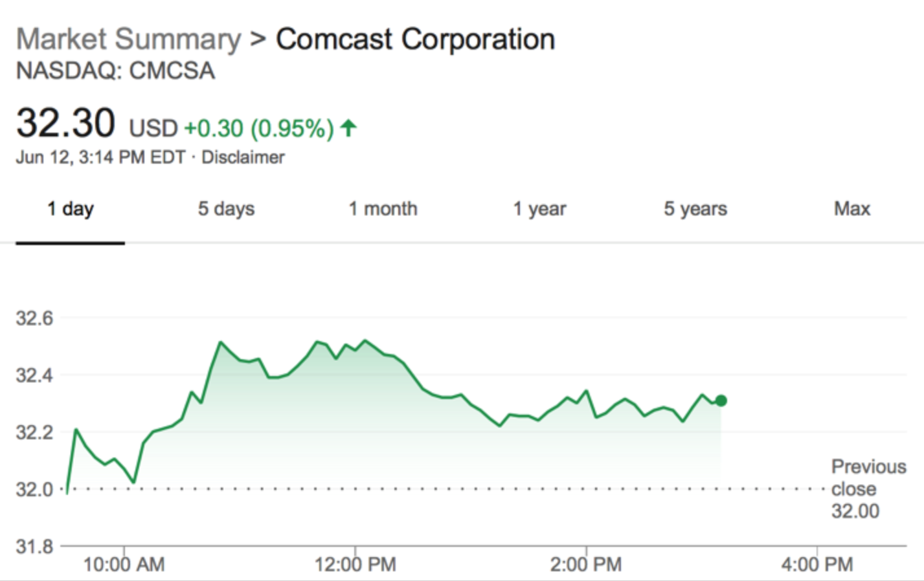Click the green current price dot
The height and width of the screenshot is (581, 924).
(x=721, y=401)
